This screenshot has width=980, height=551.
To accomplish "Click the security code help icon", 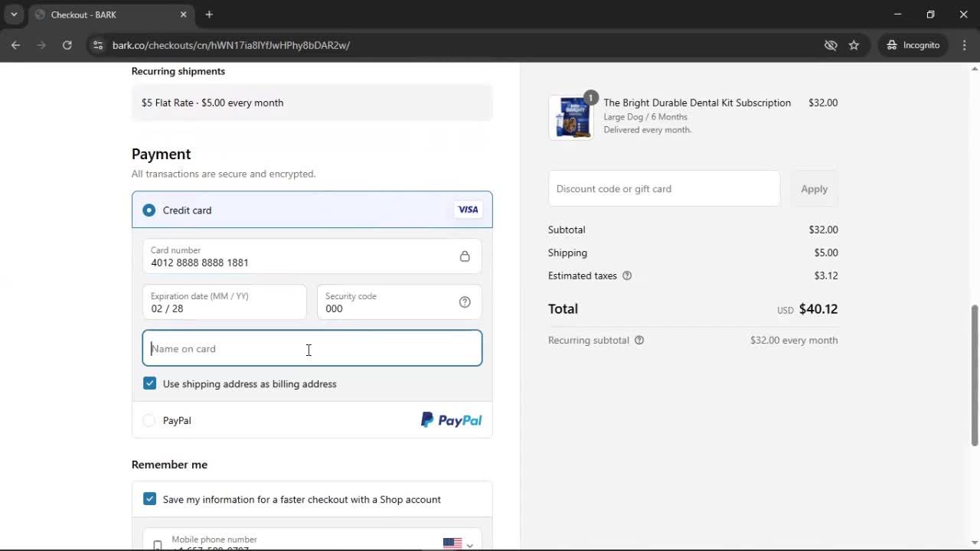I will pos(465,302).
